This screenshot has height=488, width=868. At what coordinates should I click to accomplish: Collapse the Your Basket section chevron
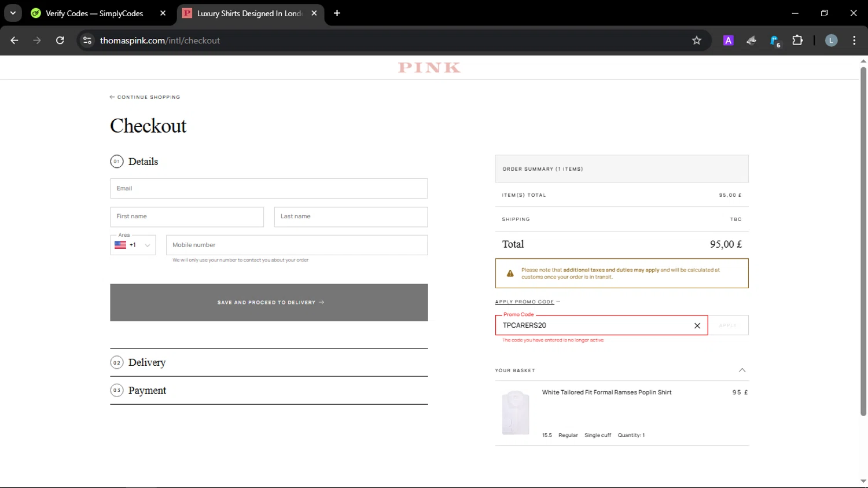click(742, 370)
